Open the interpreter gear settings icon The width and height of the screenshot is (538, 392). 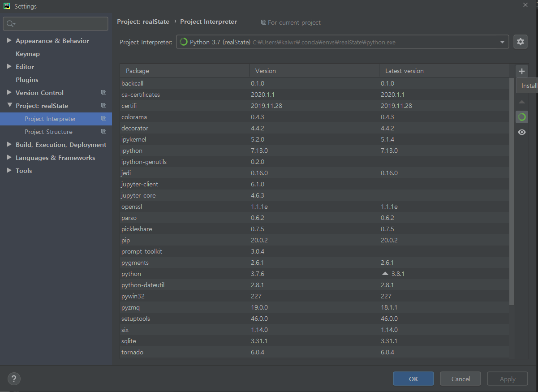click(x=520, y=42)
